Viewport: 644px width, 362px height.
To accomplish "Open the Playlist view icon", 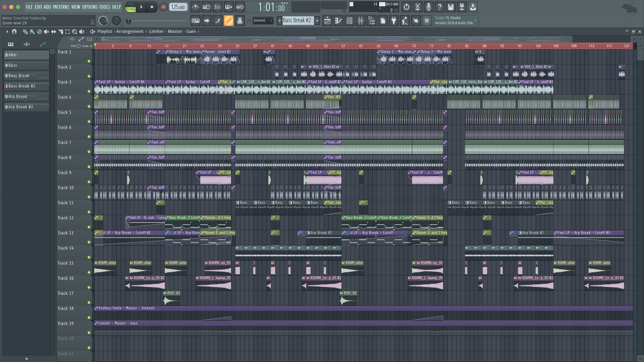I will tap(327, 21).
